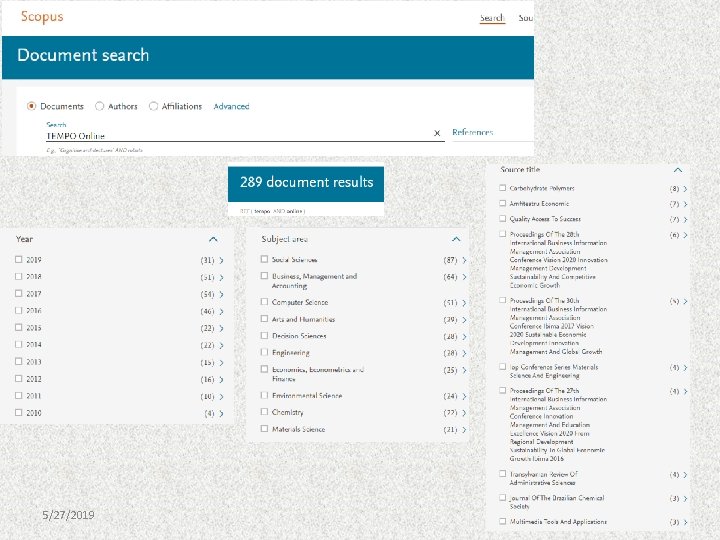Collapse the Source title filter panel
The width and height of the screenshot is (720, 540).
tap(678, 170)
